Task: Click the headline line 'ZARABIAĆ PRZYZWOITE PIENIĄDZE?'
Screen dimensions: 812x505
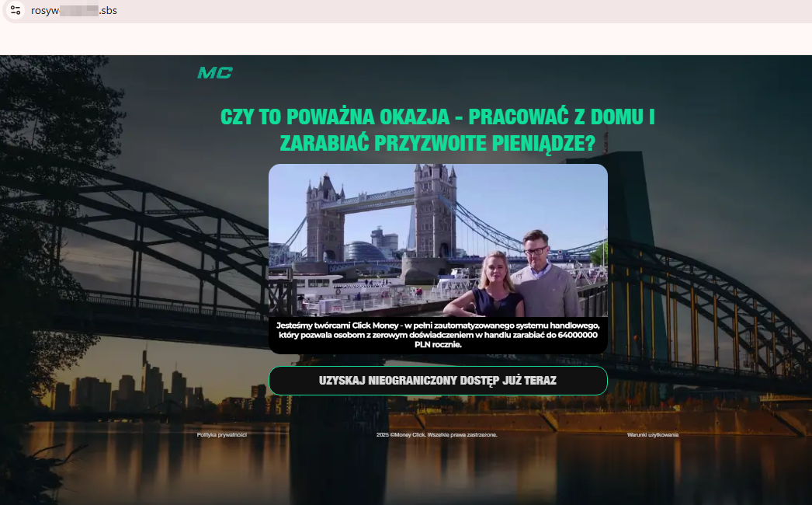Action: click(438, 143)
